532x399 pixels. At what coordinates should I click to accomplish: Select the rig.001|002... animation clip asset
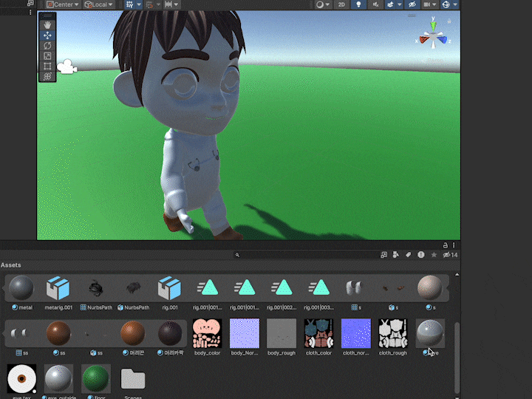pyautogui.click(x=282, y=292)
